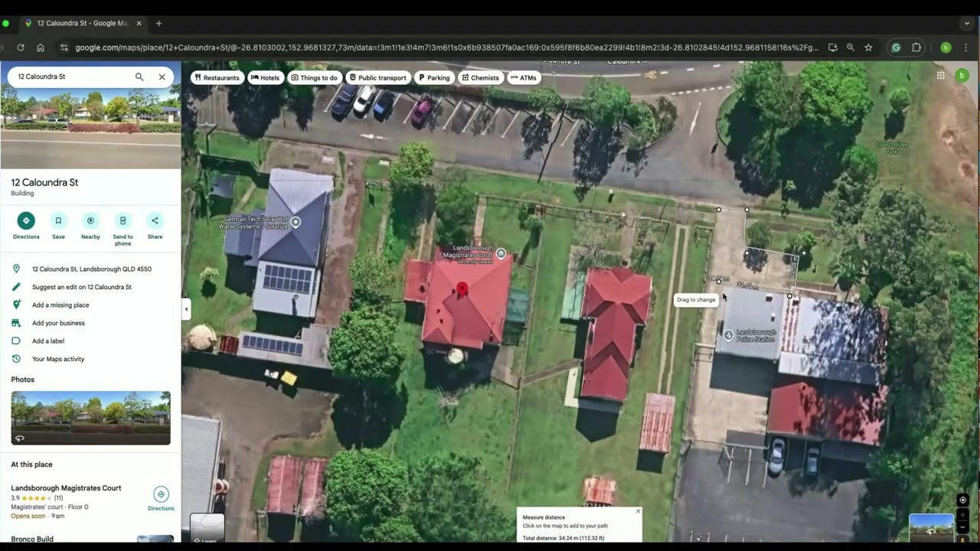View site information icon in address bar
This screenshot has height=551, width=980.
click(64, 47)
